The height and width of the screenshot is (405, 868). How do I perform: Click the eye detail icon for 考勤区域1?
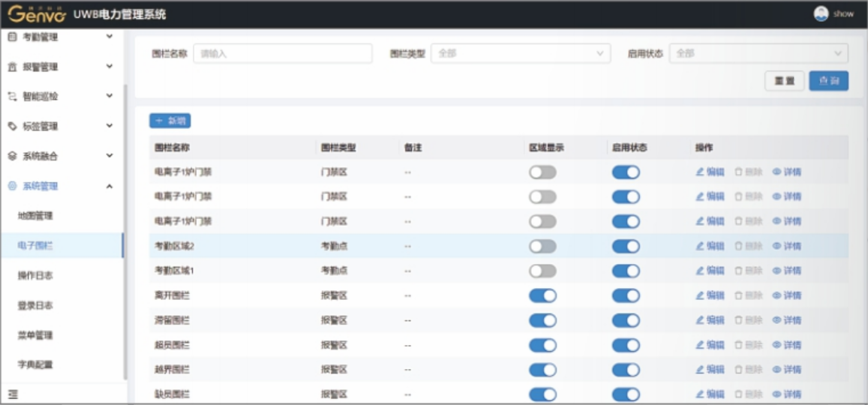point(776,271)
